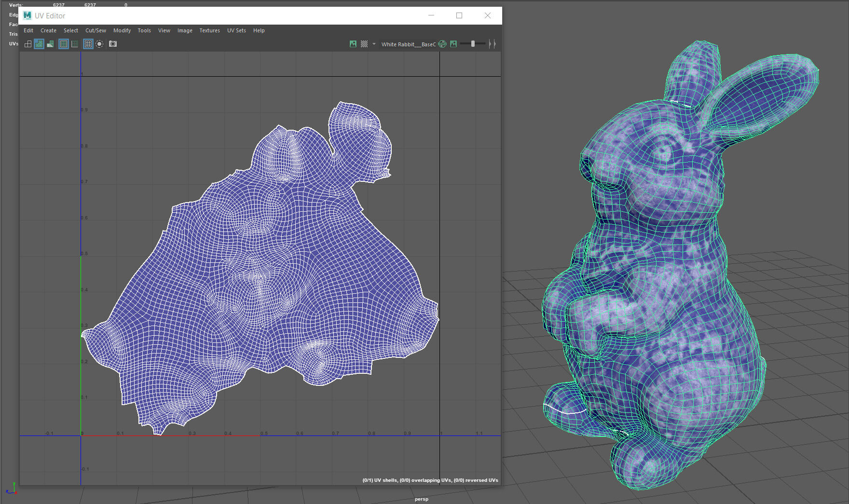Take a UV snapshot with camera icon
This screenshot has height=504, width=849.
click(113, 44)
